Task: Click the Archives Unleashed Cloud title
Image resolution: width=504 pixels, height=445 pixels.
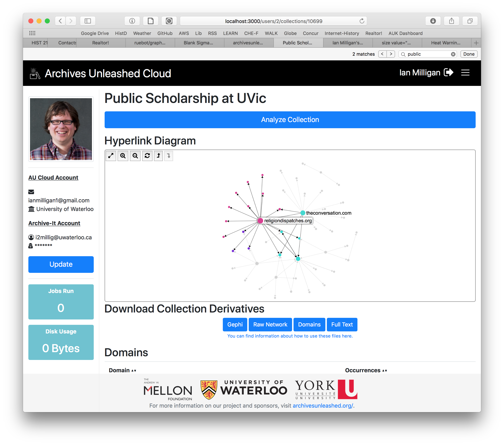Action: tap(108, 73)
